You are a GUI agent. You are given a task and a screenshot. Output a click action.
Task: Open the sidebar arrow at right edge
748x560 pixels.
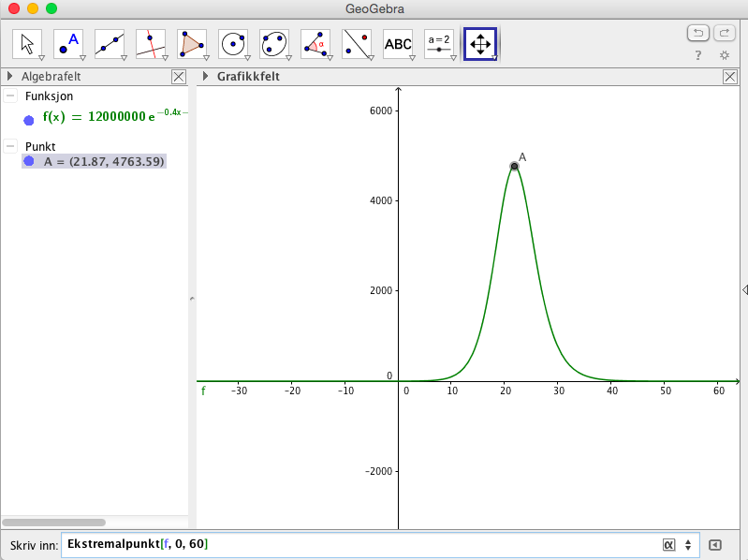pos(744,289)
